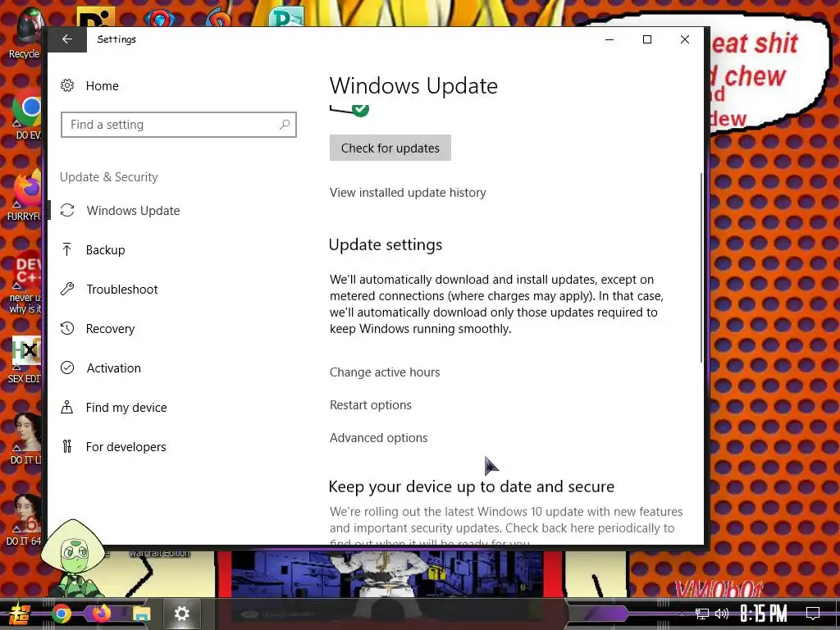Launch Chrome from the taskbar
This screenshot has height=630, width=840.
tap(62, 614)
